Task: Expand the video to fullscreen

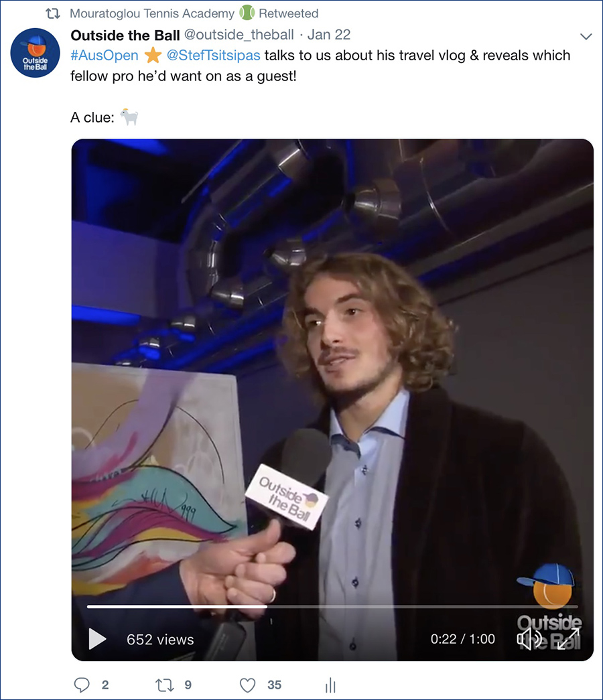Action: 568,639
